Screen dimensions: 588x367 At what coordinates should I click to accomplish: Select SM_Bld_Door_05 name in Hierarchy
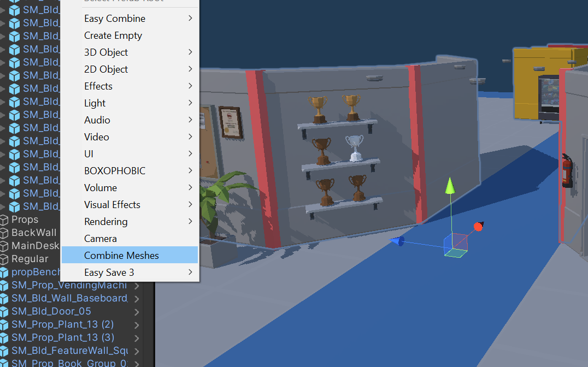click(51, 311)
